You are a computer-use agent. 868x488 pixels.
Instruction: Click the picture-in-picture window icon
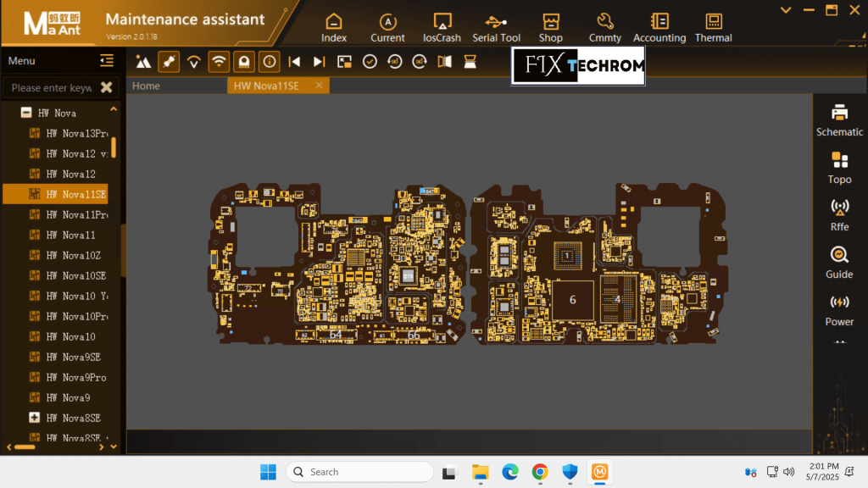coord(344,62)
